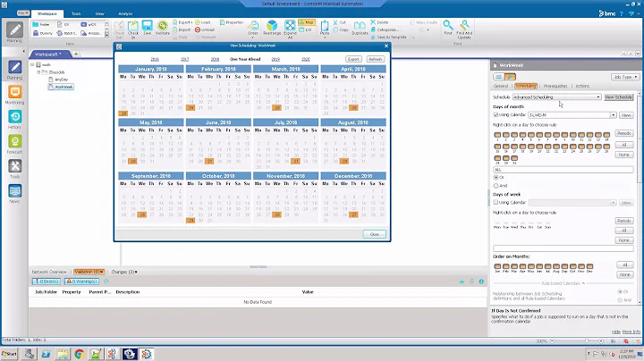644x361 pixels.
Task: Click the Order ribbon icon
Action: (x=253, y=26)
